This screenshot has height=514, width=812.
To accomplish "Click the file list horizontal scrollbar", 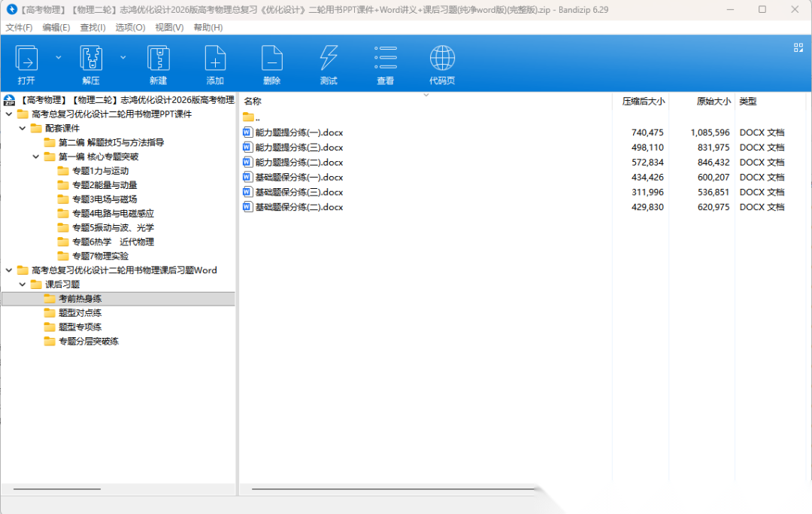I will 391,489.
